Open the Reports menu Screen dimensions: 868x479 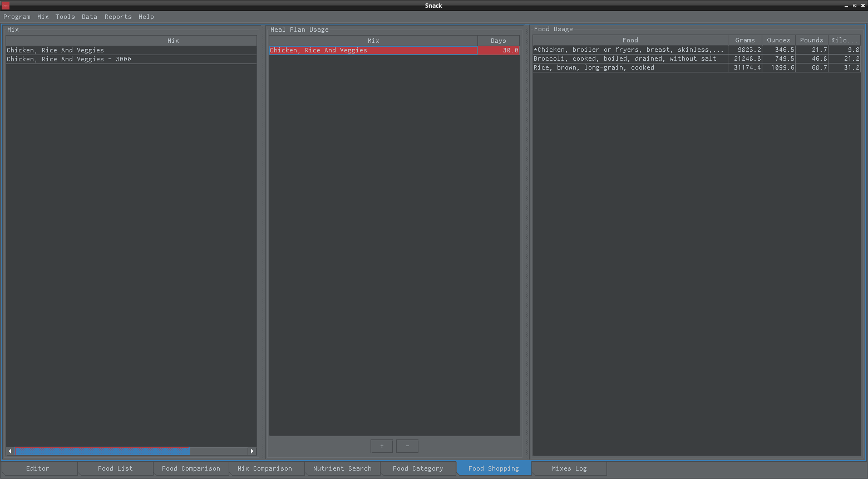118,17
